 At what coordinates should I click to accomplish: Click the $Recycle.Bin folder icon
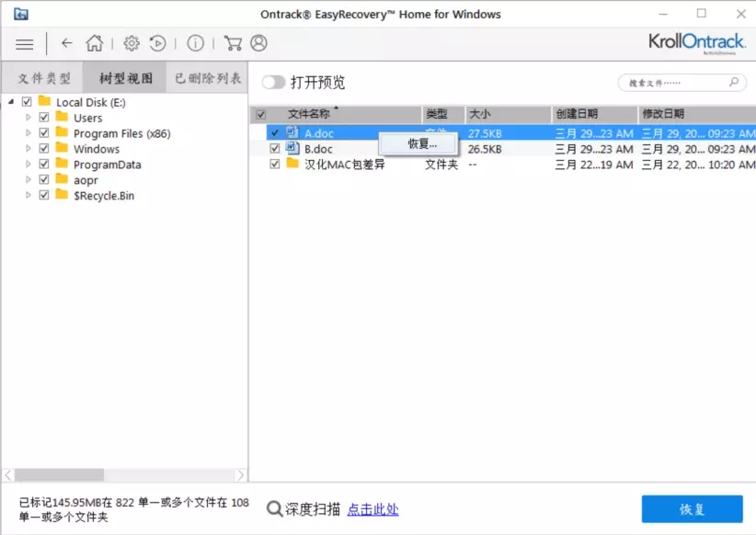coord(62,194)
